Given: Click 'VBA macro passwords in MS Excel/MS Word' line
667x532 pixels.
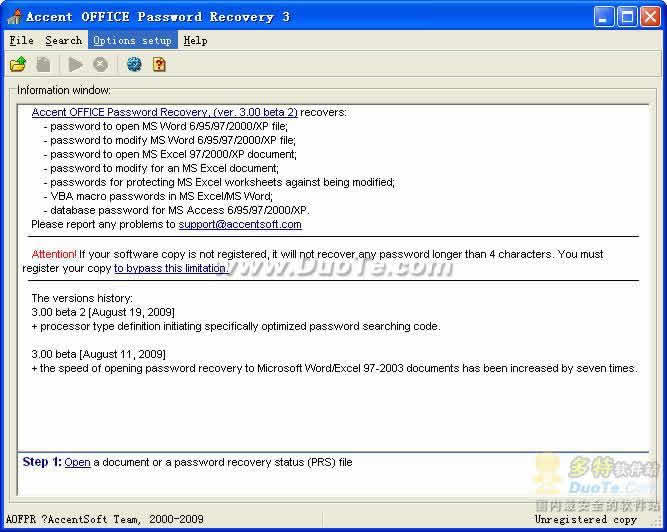Looking at the screenshot, I should pos(158,196).
